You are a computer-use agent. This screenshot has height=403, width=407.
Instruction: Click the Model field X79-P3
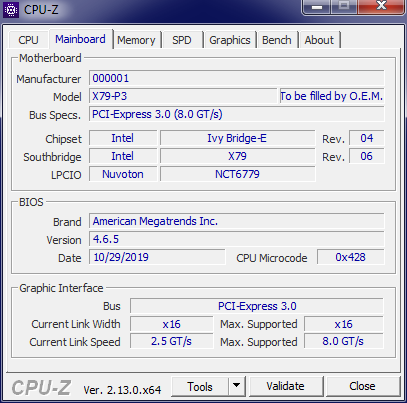pos(183,96)
